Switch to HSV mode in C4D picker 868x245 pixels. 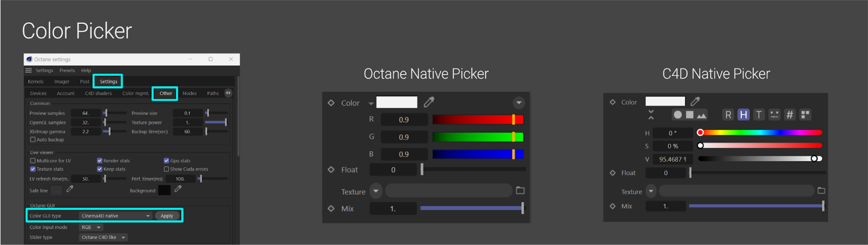(743, 115)
